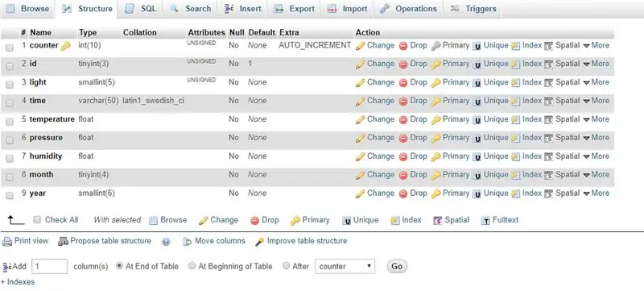Click the Move columns icon
Viewport: 644px width, 291px height.
pyautogui.click(x=188, y=242)
